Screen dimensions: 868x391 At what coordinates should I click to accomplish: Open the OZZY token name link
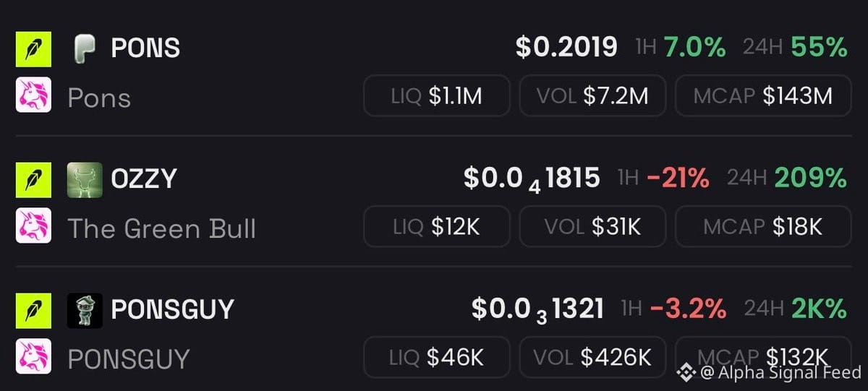point(143,179)
